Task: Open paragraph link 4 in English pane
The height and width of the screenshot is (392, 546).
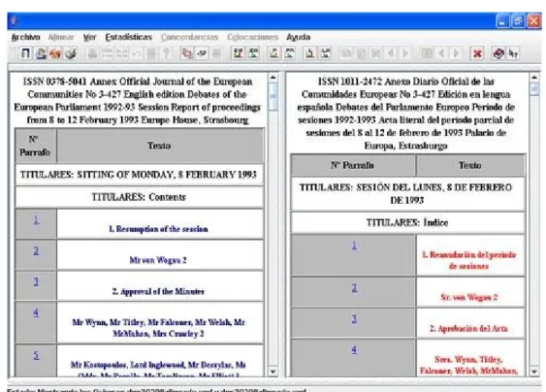Action: coord(36,312)
